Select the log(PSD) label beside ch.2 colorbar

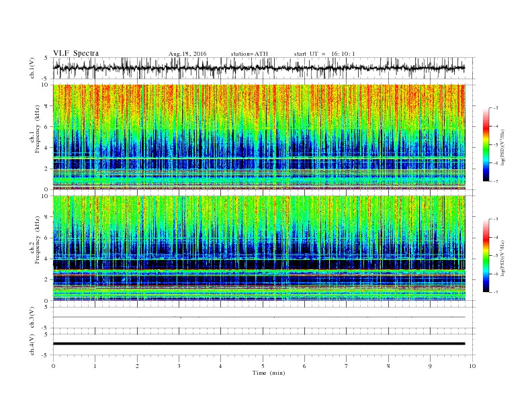click(503, 259)
